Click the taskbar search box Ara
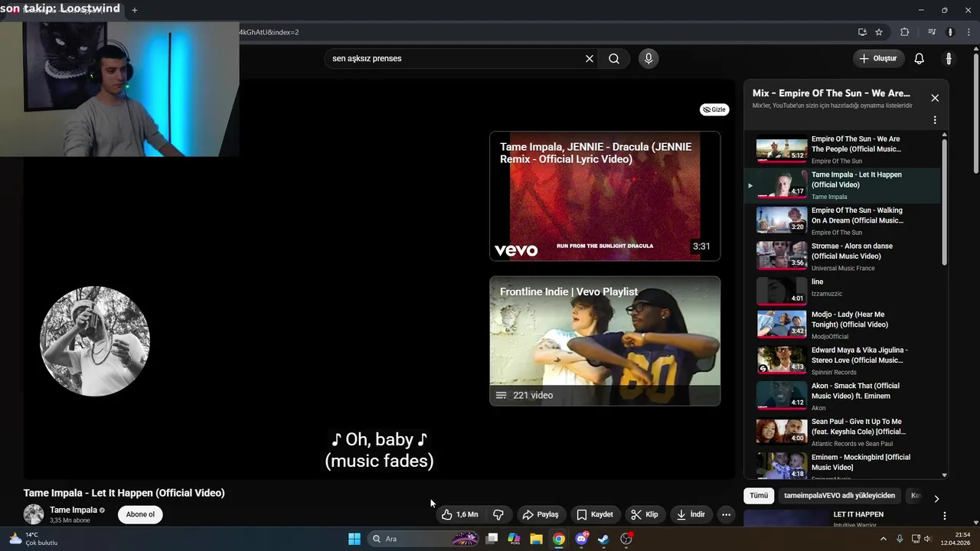 coord(423,539)
